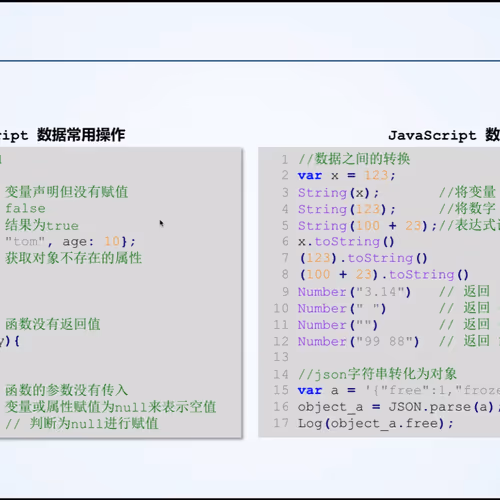The image size is (500, 500).
Task: Click Log(object_a.free); on line 17
Action: click(x=376, y=424)
